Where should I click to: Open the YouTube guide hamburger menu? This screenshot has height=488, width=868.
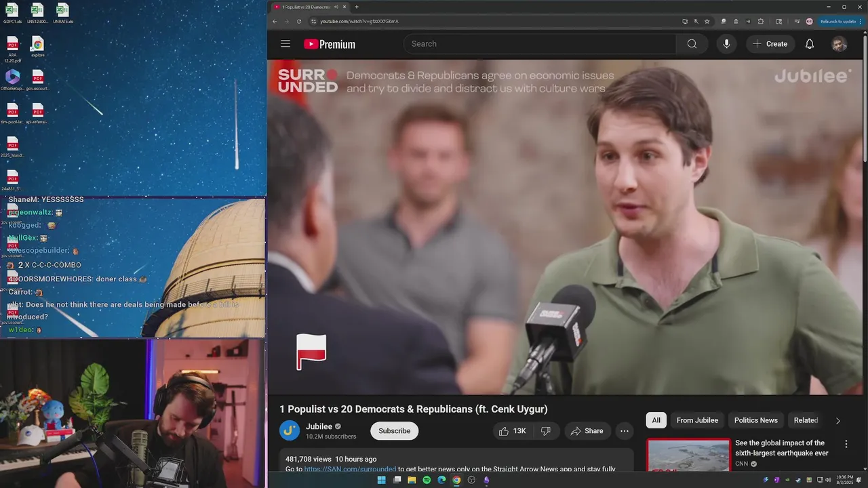[285, 44]
